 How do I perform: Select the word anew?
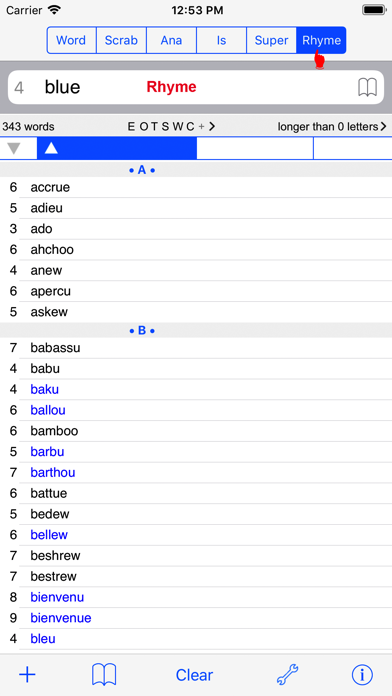[46, 270]
